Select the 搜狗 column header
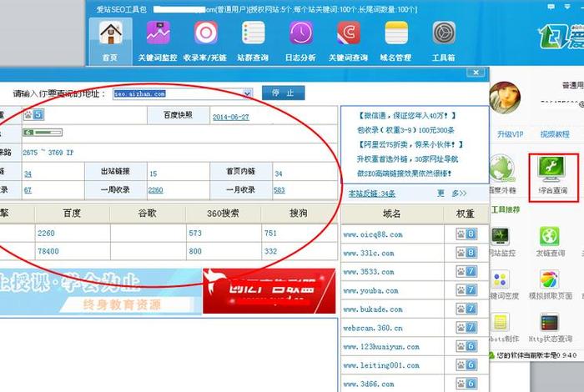Screen dimensions: 584x392 (299, 214)
